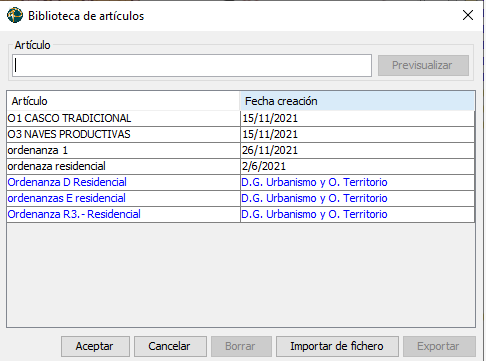Sort by the Artículo column header
486x361 pixels.
pos(123,101)
